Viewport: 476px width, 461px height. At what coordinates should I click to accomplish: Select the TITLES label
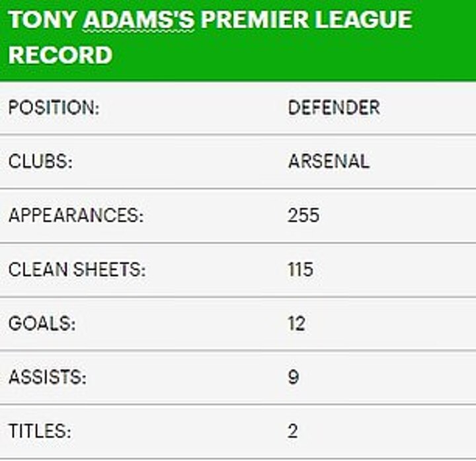[x=40, y=432]
